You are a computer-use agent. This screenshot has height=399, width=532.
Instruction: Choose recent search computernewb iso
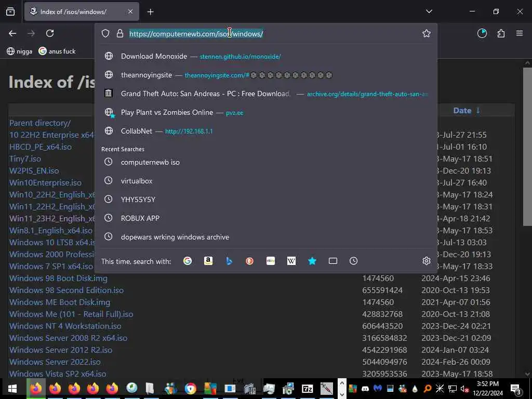pos(265,162)
